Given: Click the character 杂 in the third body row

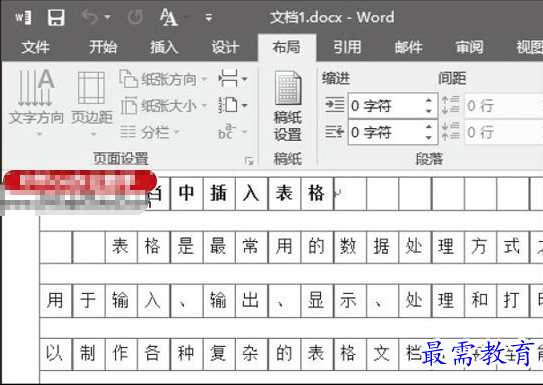Looking at the screenshot, I should [251, 353].
